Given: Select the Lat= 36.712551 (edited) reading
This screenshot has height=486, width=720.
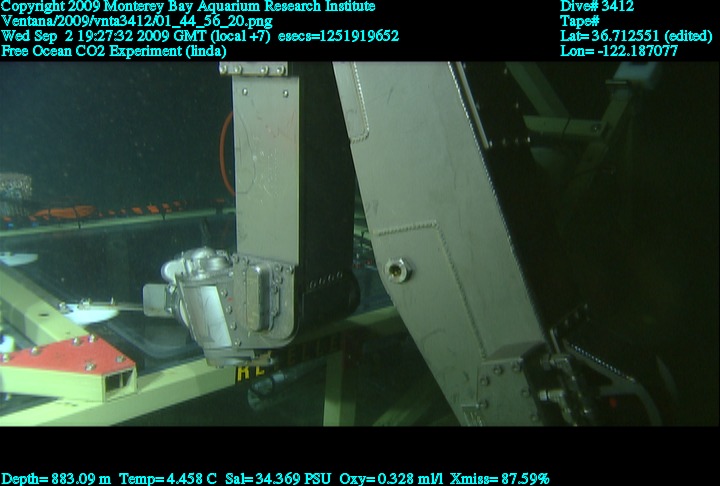Looking at the screenshot, I should point(636,36).
